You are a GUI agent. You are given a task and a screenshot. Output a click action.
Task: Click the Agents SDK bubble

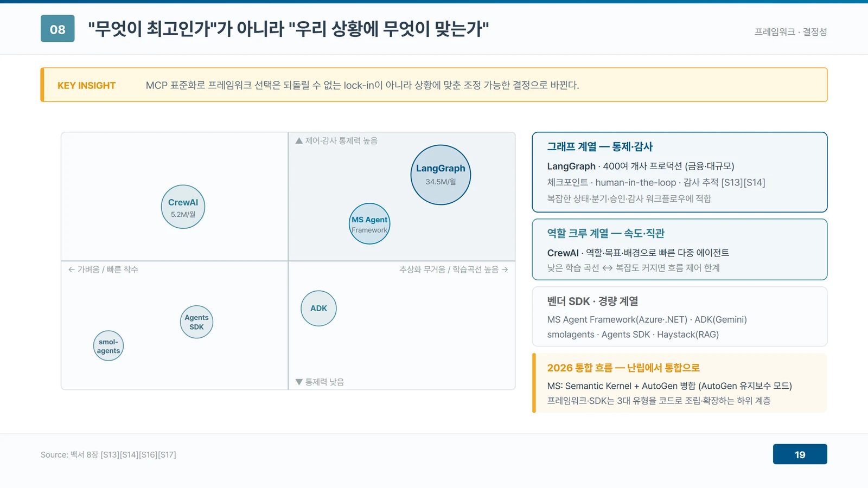[x=196, y=322]
